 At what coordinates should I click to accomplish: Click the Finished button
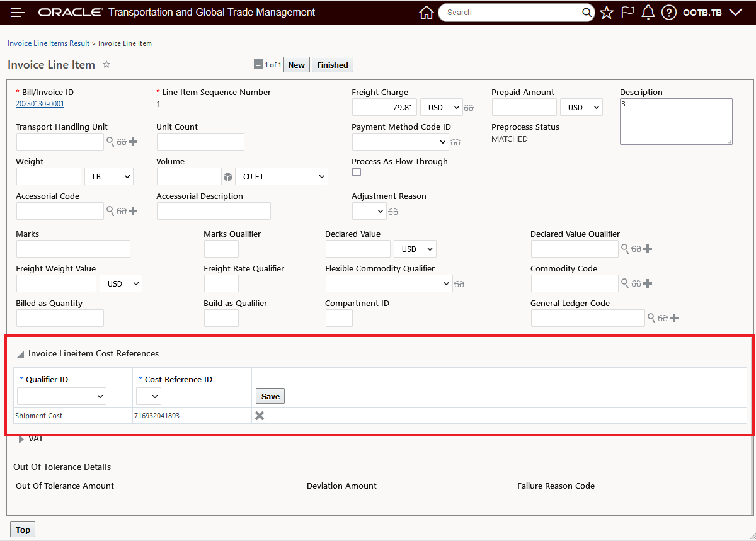(x=333, y=65)
